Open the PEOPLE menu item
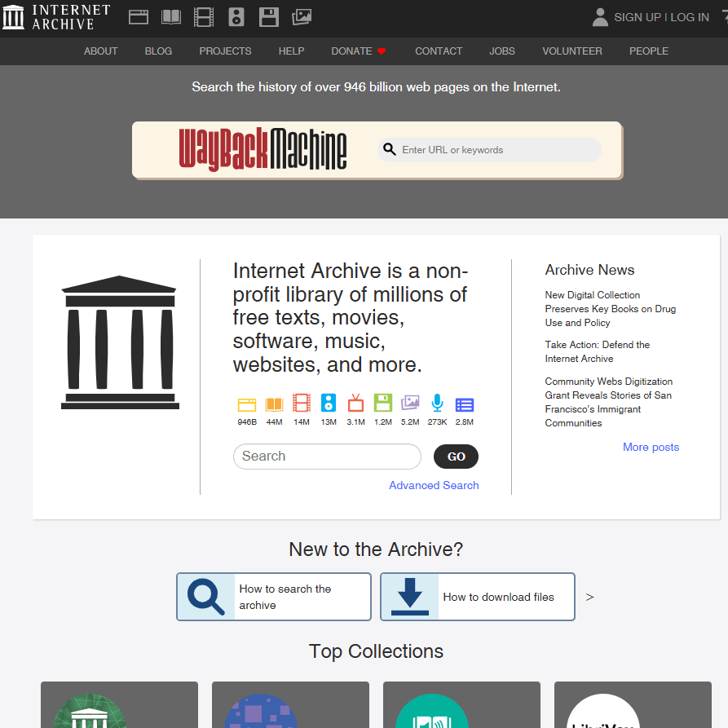 (x=649, y=51)
